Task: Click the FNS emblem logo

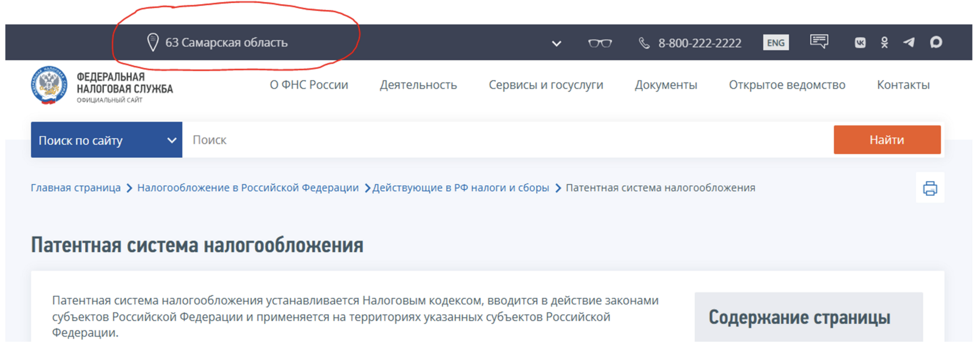Action: pyautogui.click(x=49, y=85)
